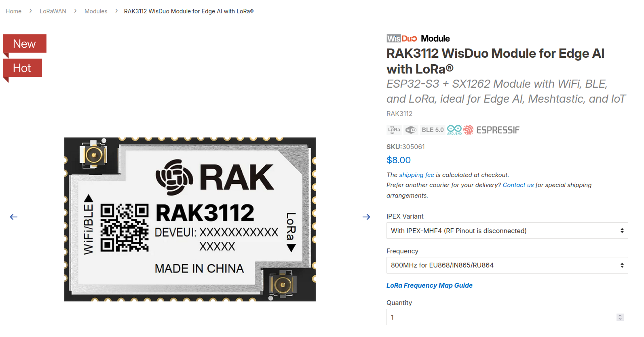The image size is (644, 337).
Task: Click the previous image arrow
Action: [x=14, y=217]
